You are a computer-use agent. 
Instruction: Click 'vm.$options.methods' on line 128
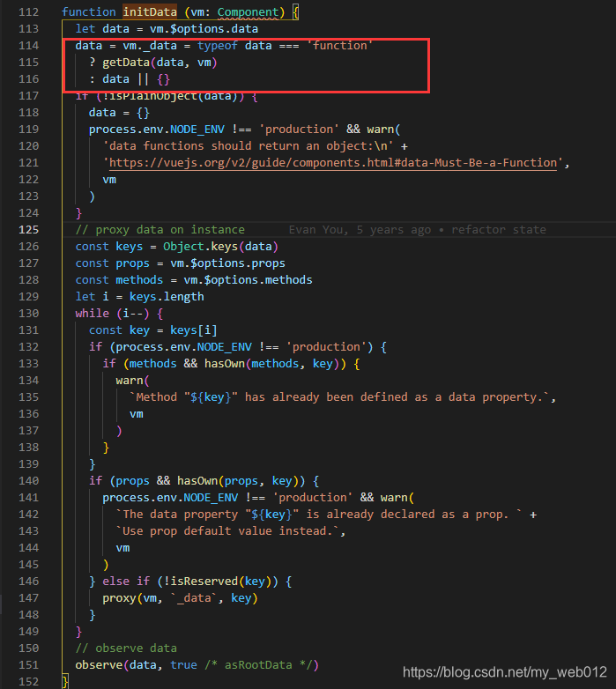(248, 280)
